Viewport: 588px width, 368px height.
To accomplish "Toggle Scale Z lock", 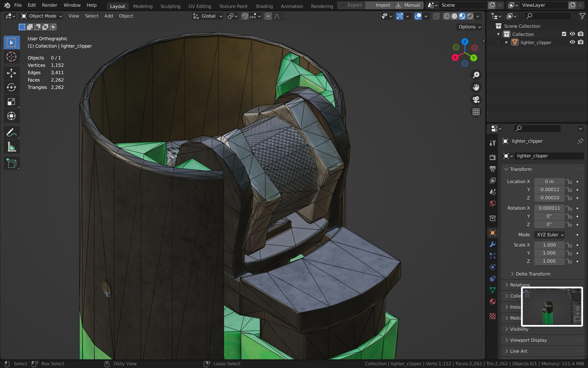I will point(569,261).
